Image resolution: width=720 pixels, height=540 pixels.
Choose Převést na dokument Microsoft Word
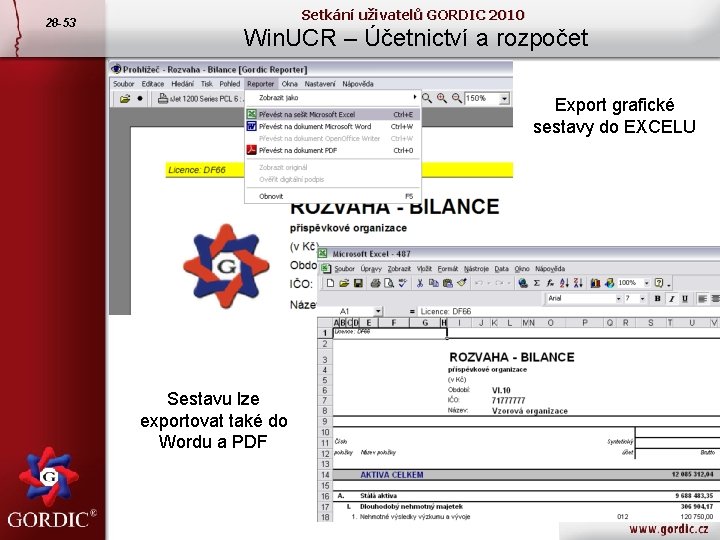click(332, 126)
